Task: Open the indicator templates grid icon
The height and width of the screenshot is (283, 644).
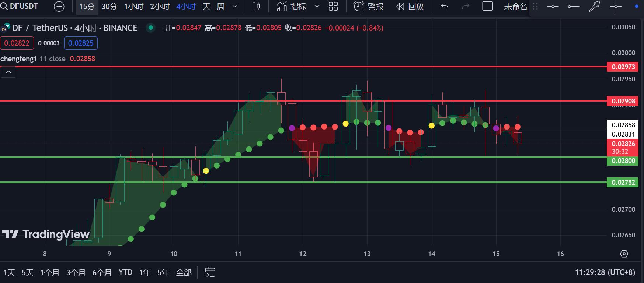Action: 333,7
